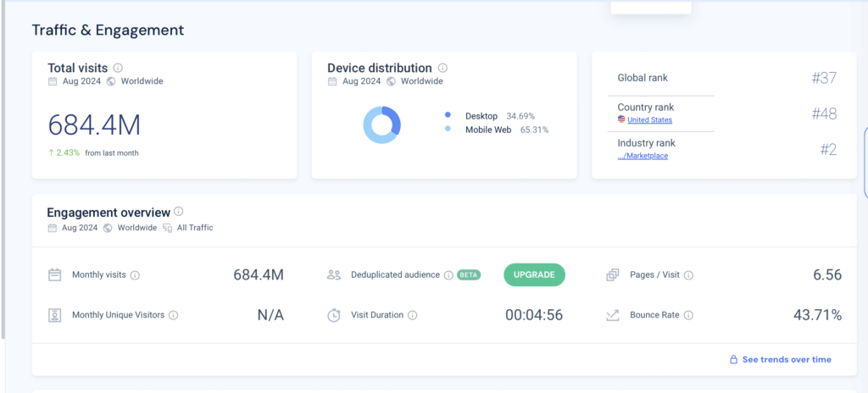The image size is (868, 393).
Task: Click calendar icon under Engagement overview
Action: (x=53, y=228)
